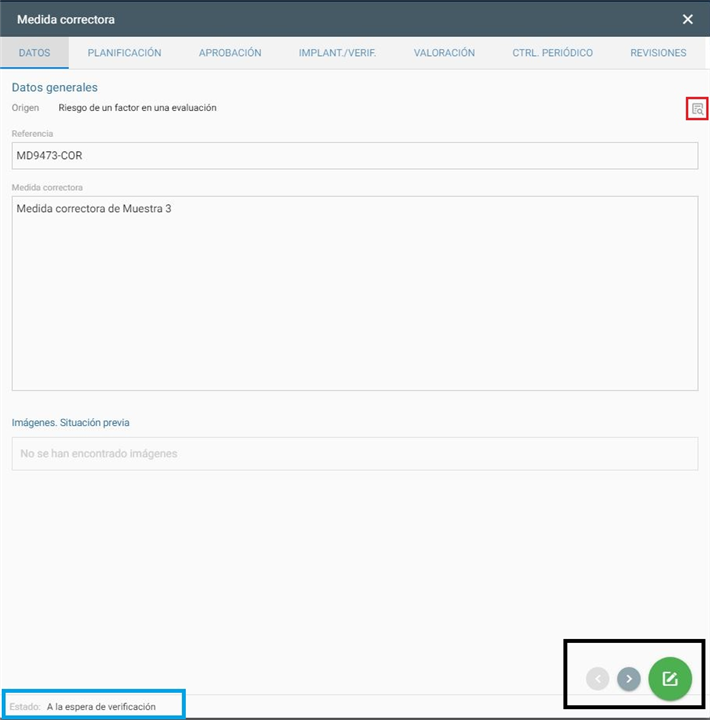Click the Datos generales heading
710x720 pixels.
coord(55,88)
